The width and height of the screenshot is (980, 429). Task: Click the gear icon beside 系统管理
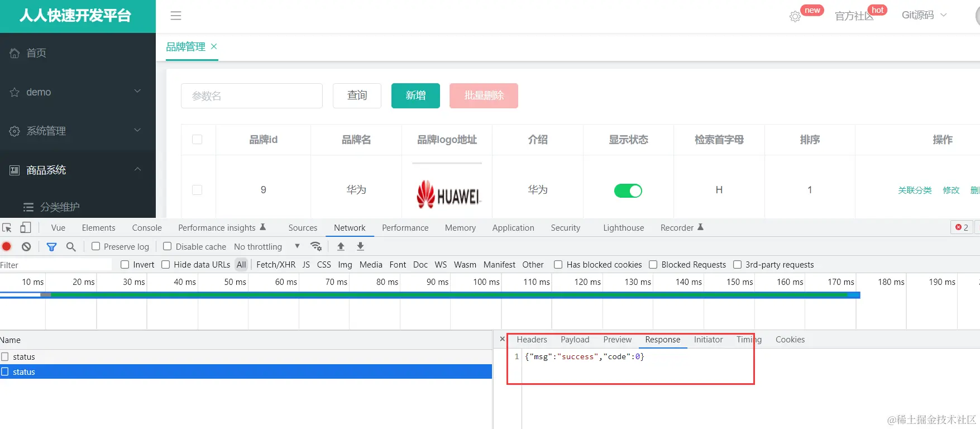pyautogui.click(x=15, y=131)
